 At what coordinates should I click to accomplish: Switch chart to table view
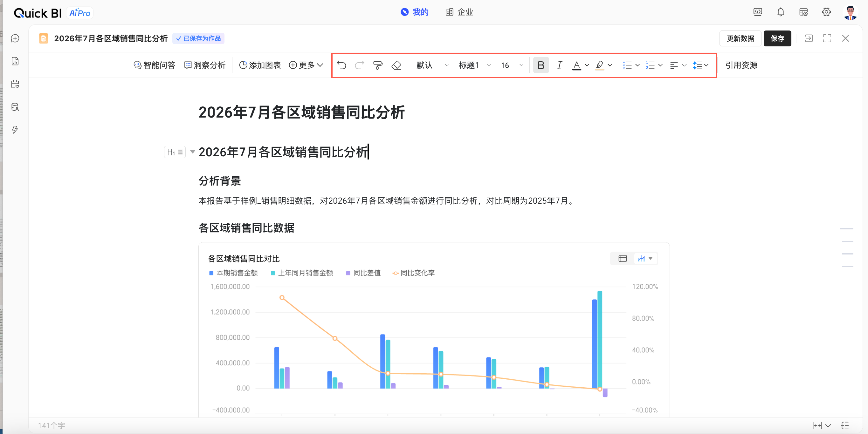pos(622,258)
